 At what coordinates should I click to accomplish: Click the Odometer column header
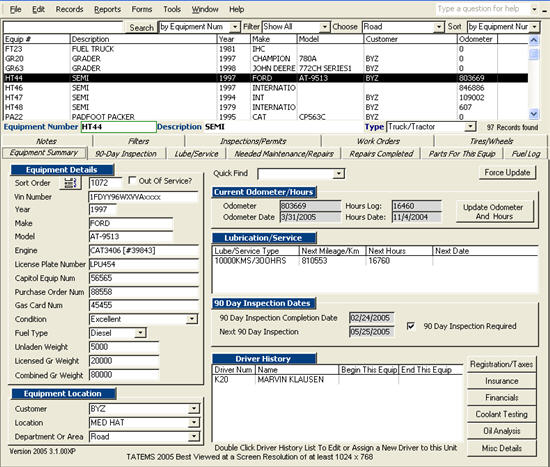tap(477, 39)
